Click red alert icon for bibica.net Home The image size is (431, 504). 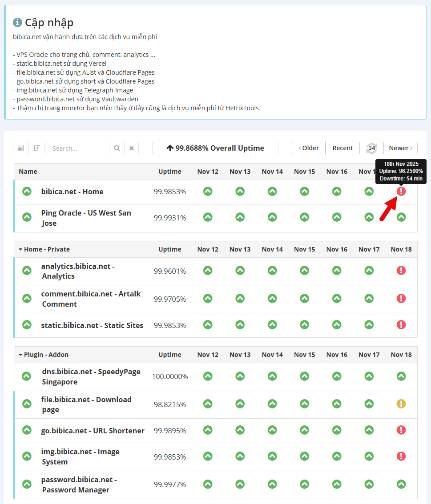[401, 191]
